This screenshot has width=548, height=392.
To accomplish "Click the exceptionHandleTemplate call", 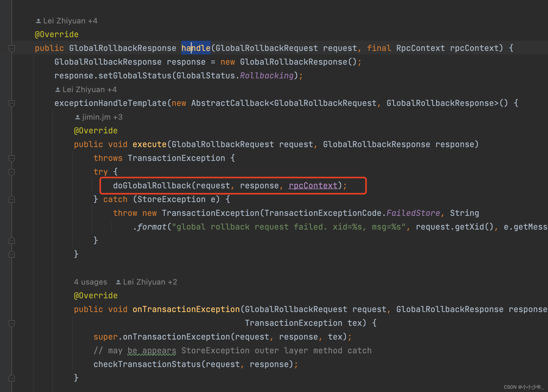I will pyautogui.click(x=111, y=103).
